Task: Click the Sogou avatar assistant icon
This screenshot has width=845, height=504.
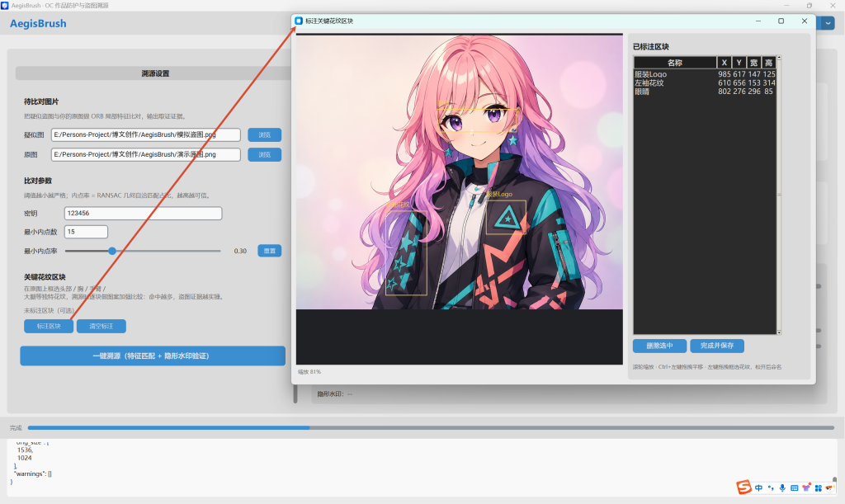Action: (x=829, y=488)
